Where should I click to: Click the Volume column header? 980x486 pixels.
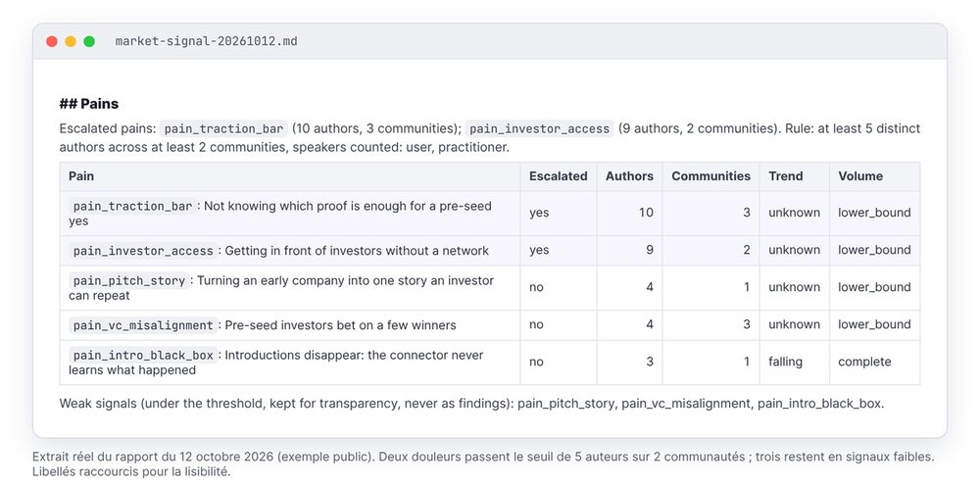point(860,176)
